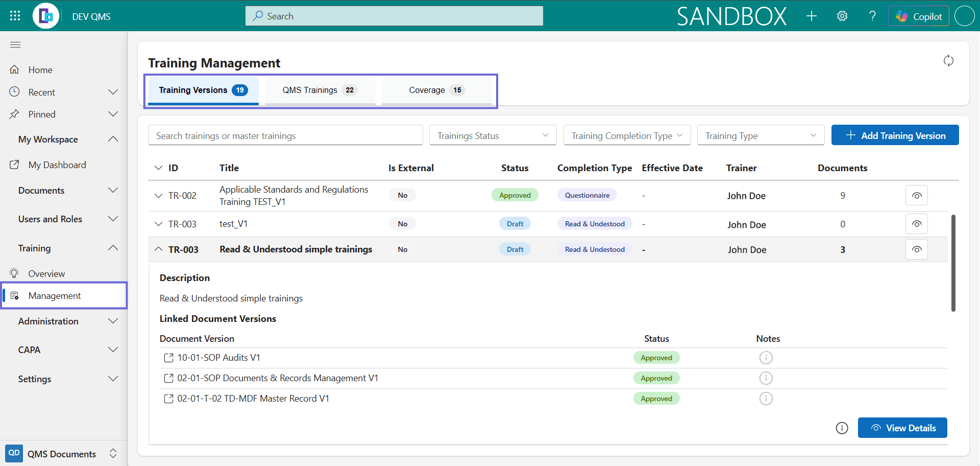This screenshot has width=980, height=466.
Task: Refresh the Training Management view
Action: 948,61
